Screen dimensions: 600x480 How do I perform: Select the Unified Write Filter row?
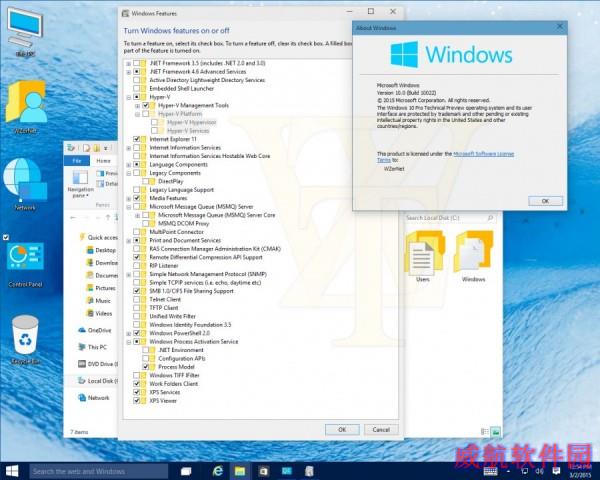point(172,316)
